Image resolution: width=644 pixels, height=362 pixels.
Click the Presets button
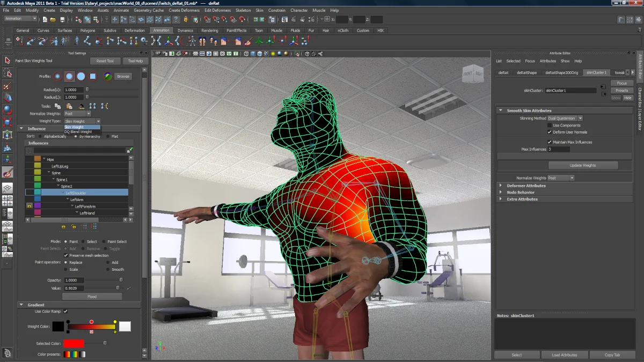621,91
